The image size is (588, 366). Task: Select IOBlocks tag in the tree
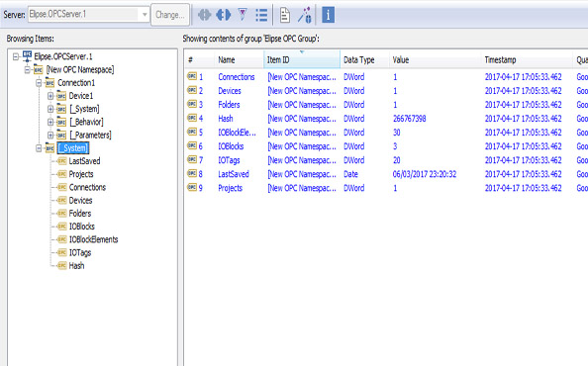[82, 227]
